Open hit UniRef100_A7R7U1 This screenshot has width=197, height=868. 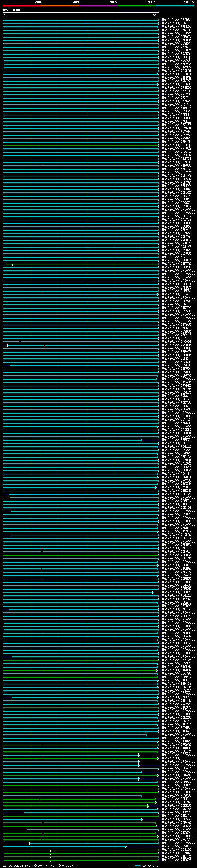177,30
